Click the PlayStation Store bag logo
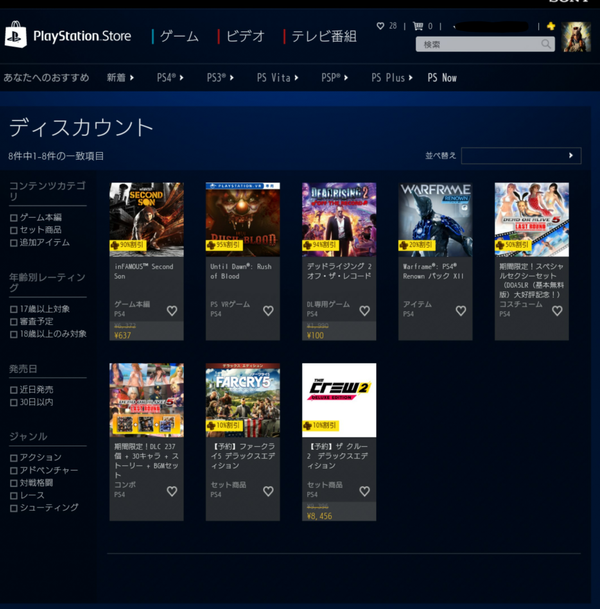 16,35
